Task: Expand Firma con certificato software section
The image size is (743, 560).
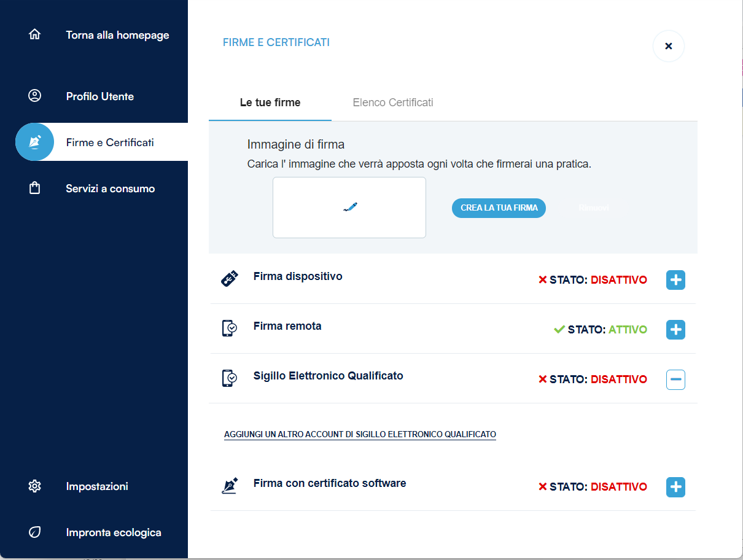Action: 675,487
